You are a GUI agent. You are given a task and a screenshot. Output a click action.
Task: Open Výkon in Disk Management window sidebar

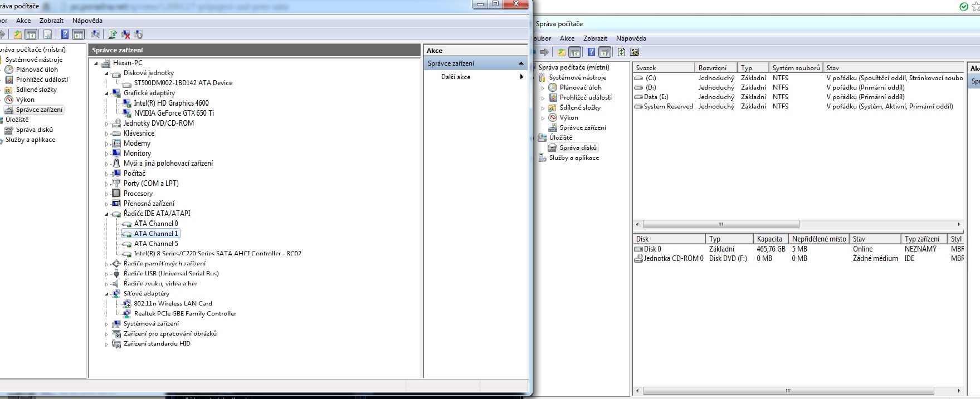(569, 118)
